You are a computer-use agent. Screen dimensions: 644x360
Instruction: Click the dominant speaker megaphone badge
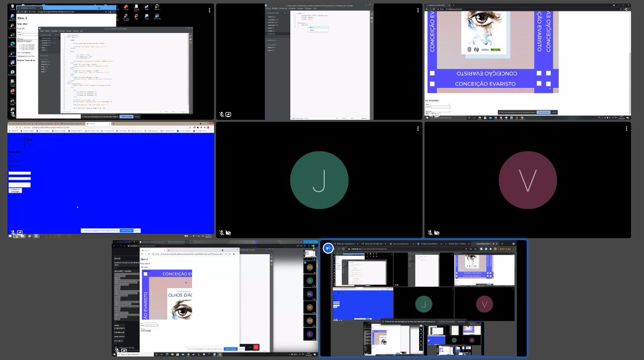(327, 248)
